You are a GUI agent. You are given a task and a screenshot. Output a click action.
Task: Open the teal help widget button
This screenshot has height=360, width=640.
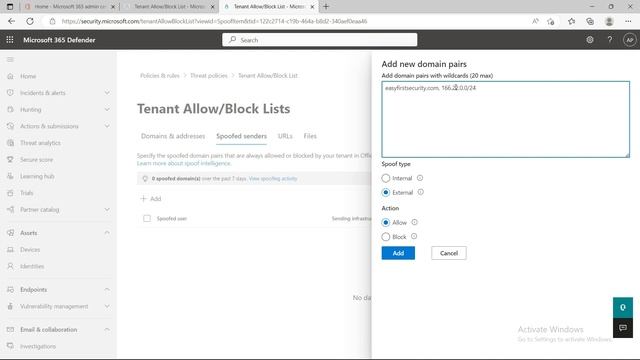pyautogui.click(x=623, y=307)
